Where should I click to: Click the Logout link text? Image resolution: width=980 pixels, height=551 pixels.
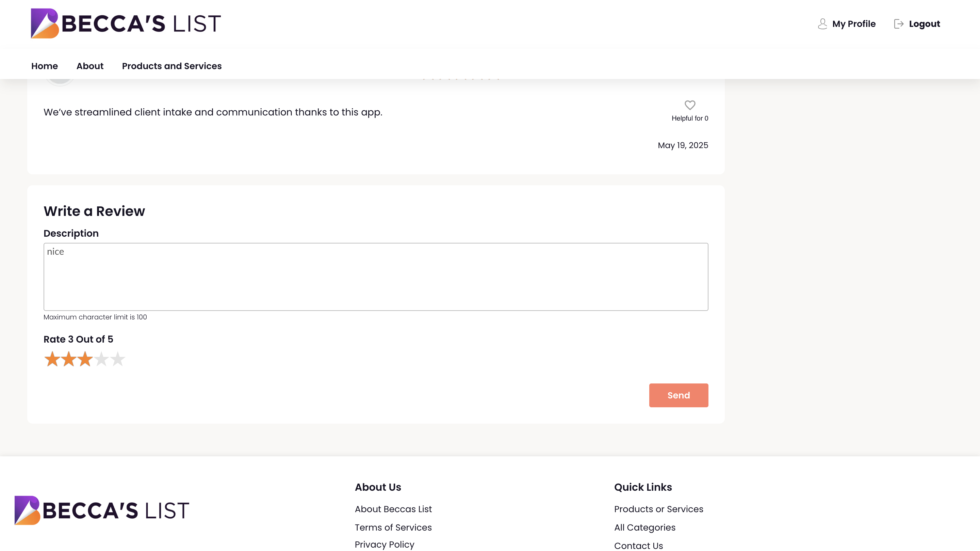point(924,23)
